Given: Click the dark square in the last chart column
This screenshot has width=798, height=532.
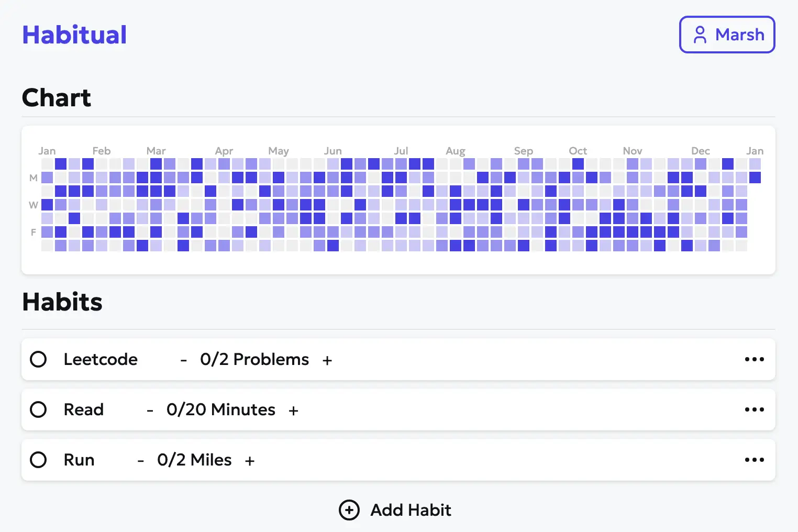Looking at the screenshot, I should pos(755,178).
